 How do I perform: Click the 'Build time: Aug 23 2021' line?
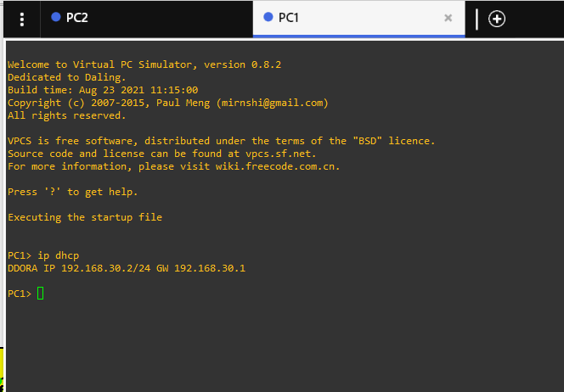tap(103, 90)
